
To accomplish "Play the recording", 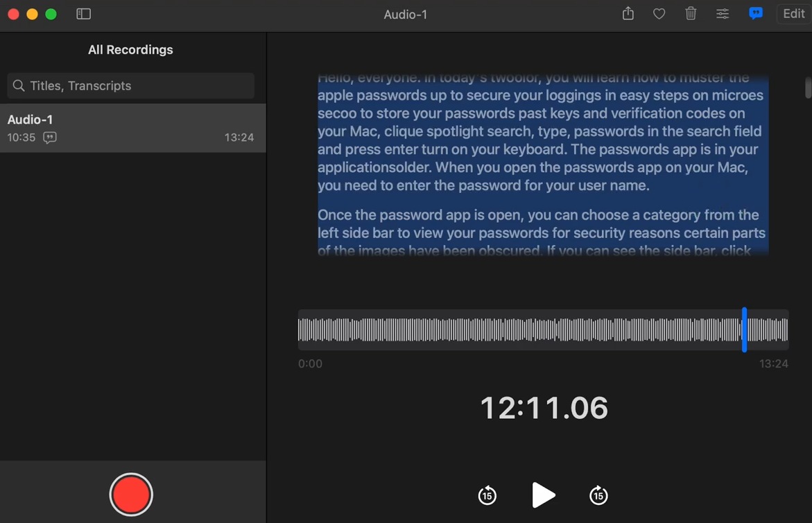I will click(543, 495).
